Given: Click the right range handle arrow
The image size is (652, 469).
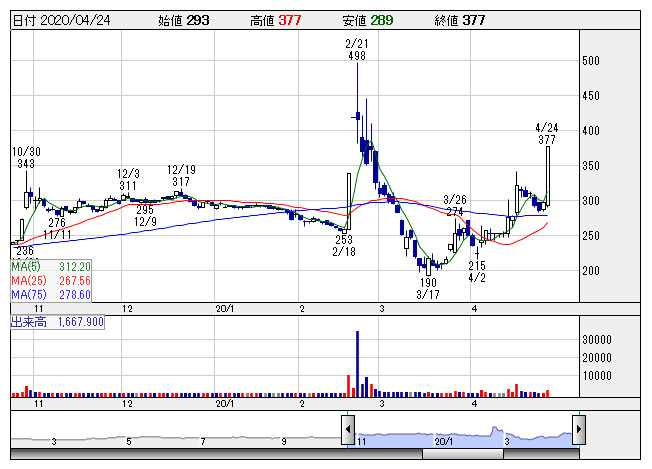Looking at the screenshot, I should click(578, 430).
